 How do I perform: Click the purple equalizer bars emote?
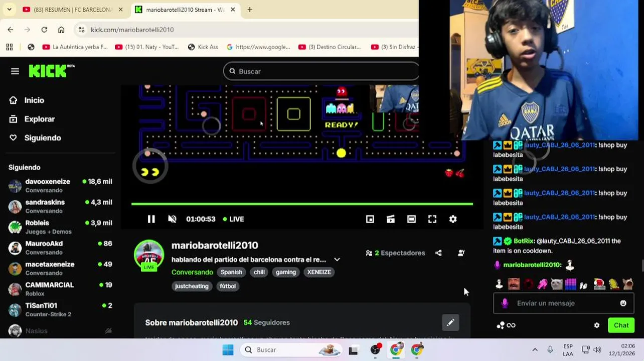[571, 284]
